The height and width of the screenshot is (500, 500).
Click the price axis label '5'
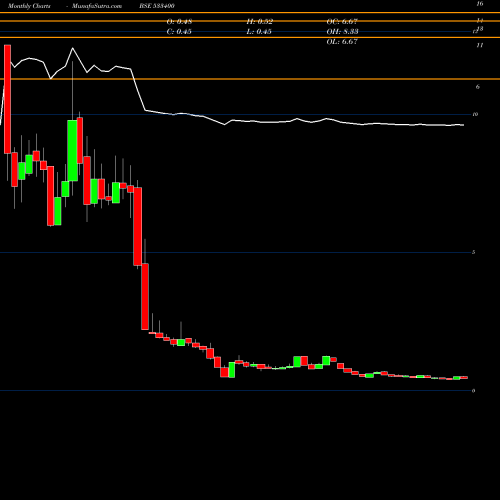474,252
